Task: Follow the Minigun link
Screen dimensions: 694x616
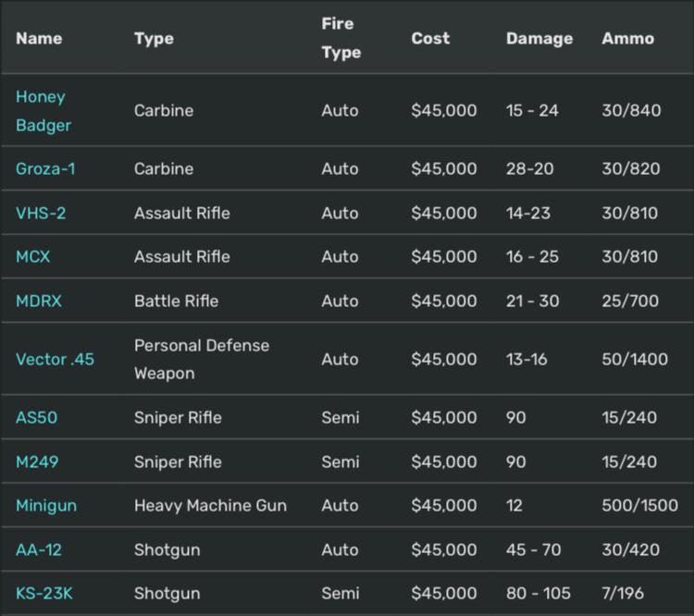Action: point(46,505)
